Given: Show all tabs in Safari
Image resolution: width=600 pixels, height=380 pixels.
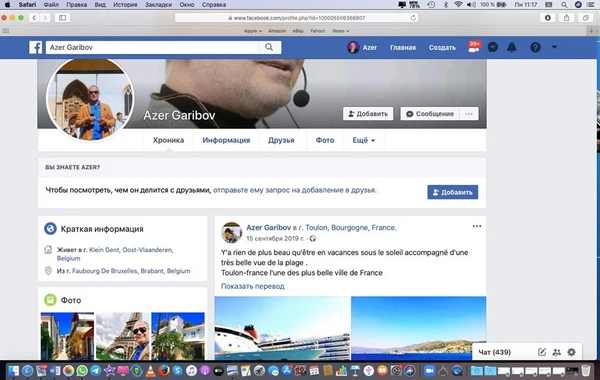Looking at the screenshot, I should (585, 18).
